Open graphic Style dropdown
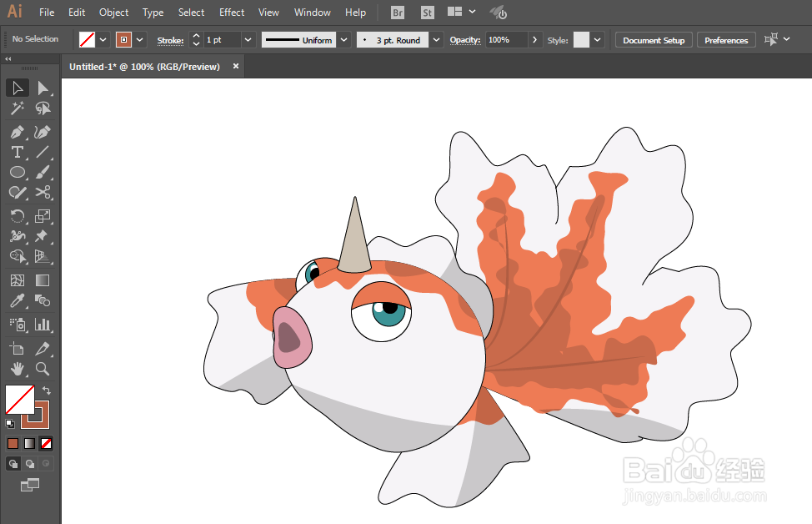 [598, 40]
